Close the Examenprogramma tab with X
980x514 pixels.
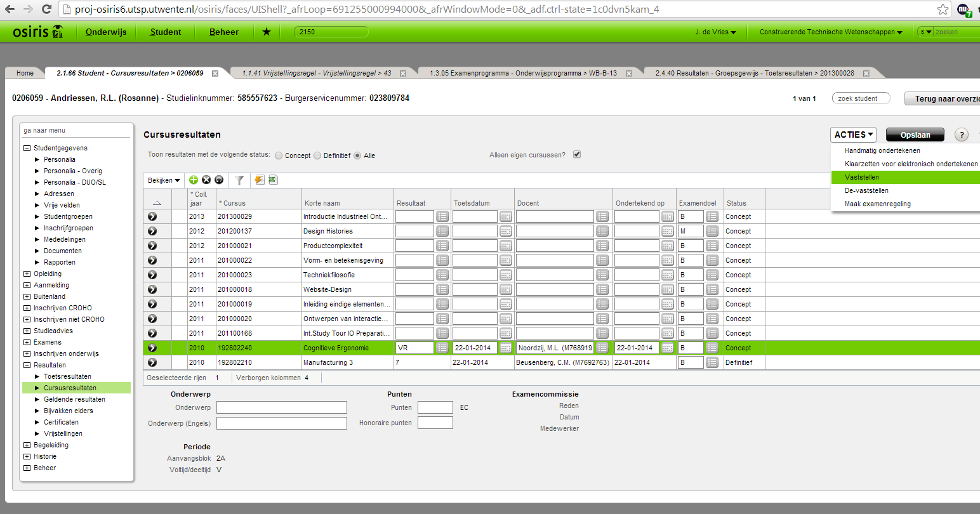pyautogui.click(x=629, y=74)
